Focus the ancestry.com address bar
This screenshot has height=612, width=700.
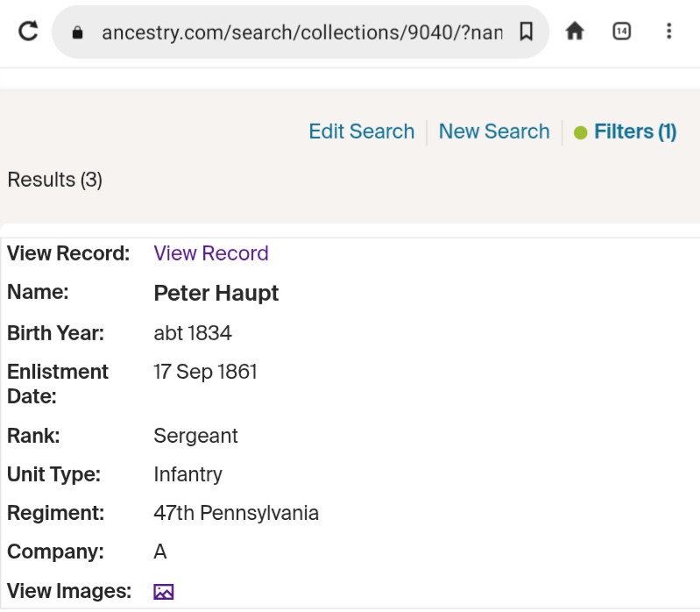pos(298,32)
